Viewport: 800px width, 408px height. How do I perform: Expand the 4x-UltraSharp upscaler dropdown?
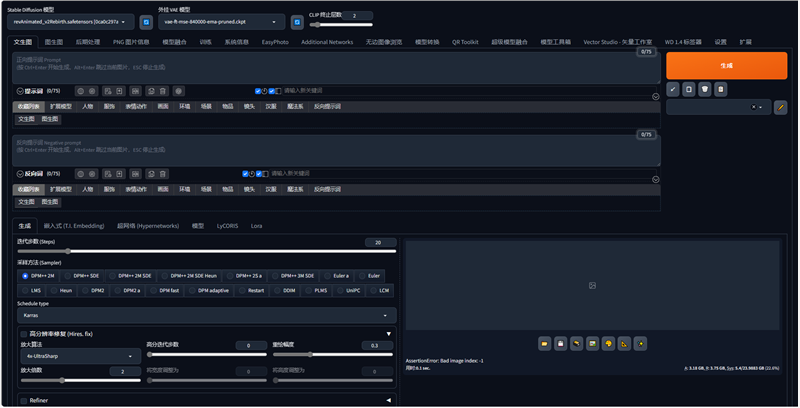click(78, 355)
